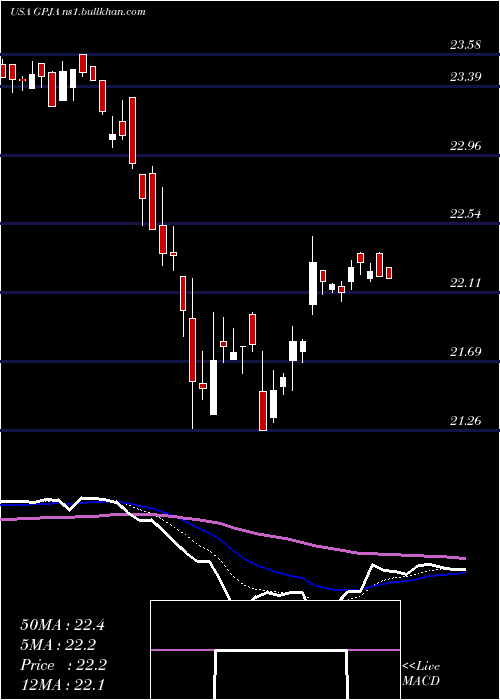
Task: Click the 21.26 price level label
Action: point(466,420)
